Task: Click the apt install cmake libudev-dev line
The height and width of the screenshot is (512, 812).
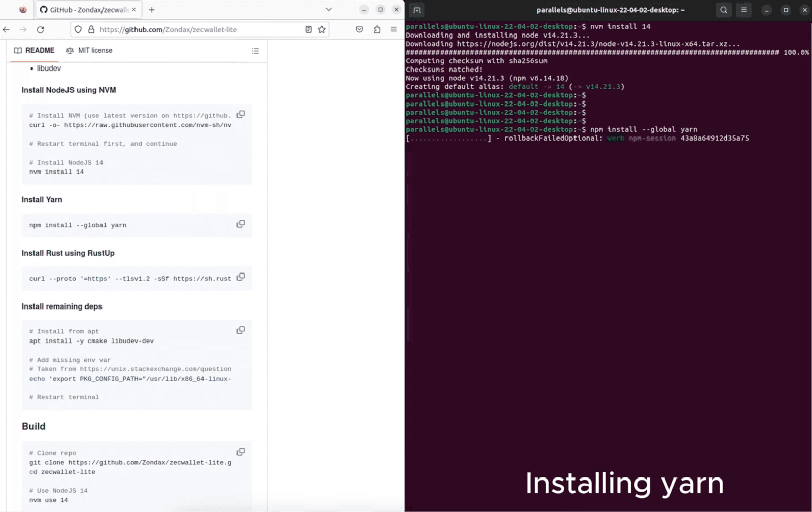Action: tap(91, 341)
